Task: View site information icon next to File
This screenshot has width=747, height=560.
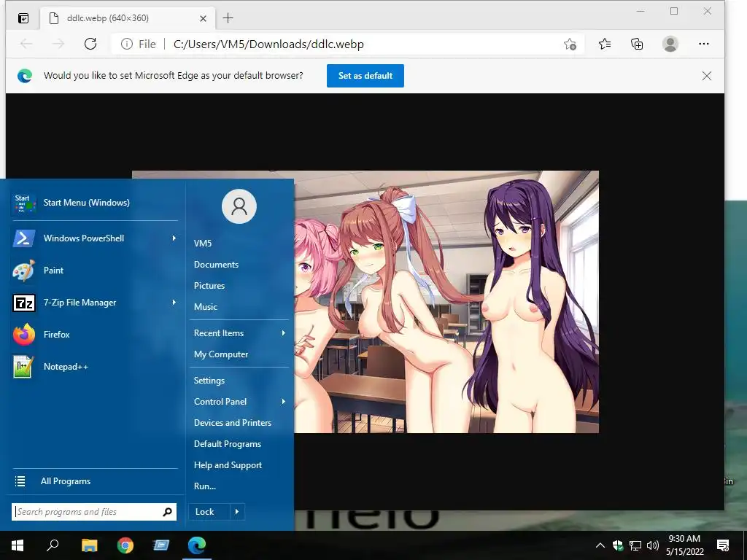Action: click(x=127, y=44)
